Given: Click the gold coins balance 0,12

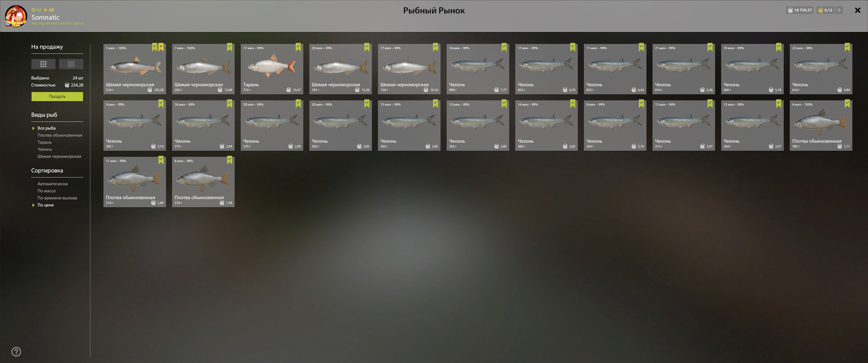Looking at the screenshot, I should pyautogui.click(x=825, y=10).
